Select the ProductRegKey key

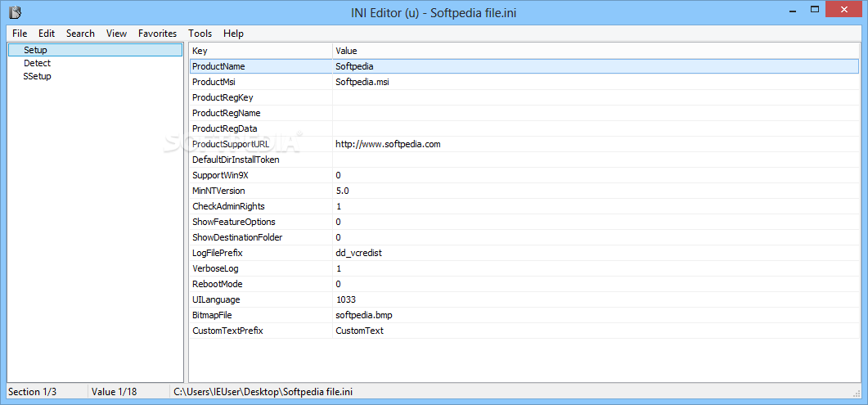[222, 97]
